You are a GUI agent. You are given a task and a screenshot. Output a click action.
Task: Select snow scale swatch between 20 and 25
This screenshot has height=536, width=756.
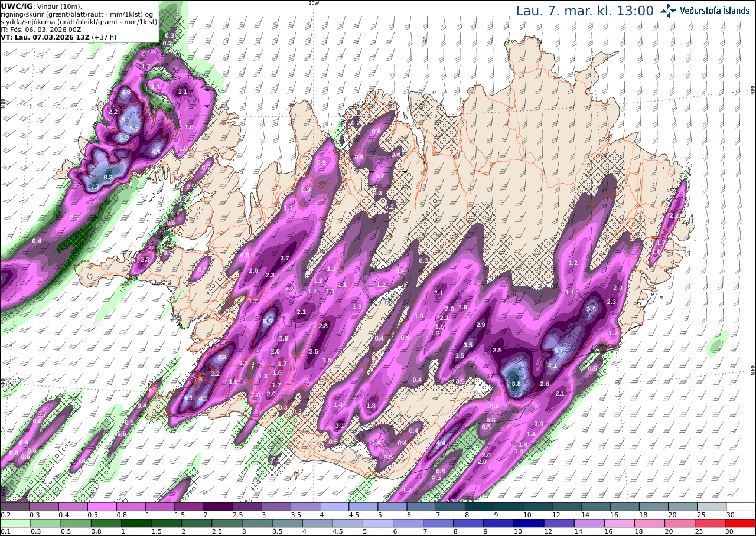683,506
